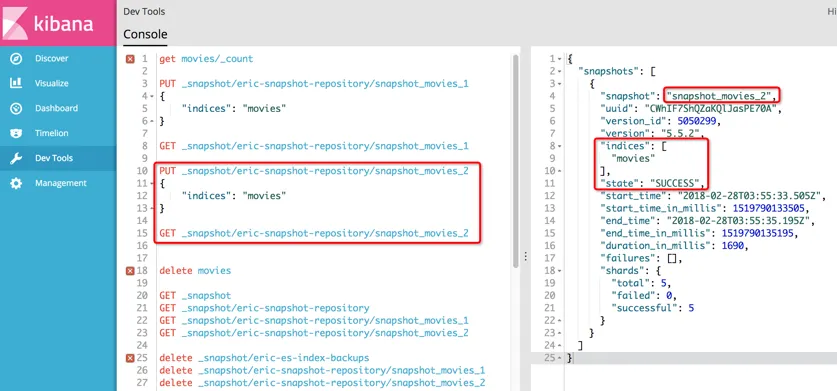837x391 pixels.
Task: Collapse the snapshots array in the response
Action: point(559,72)
